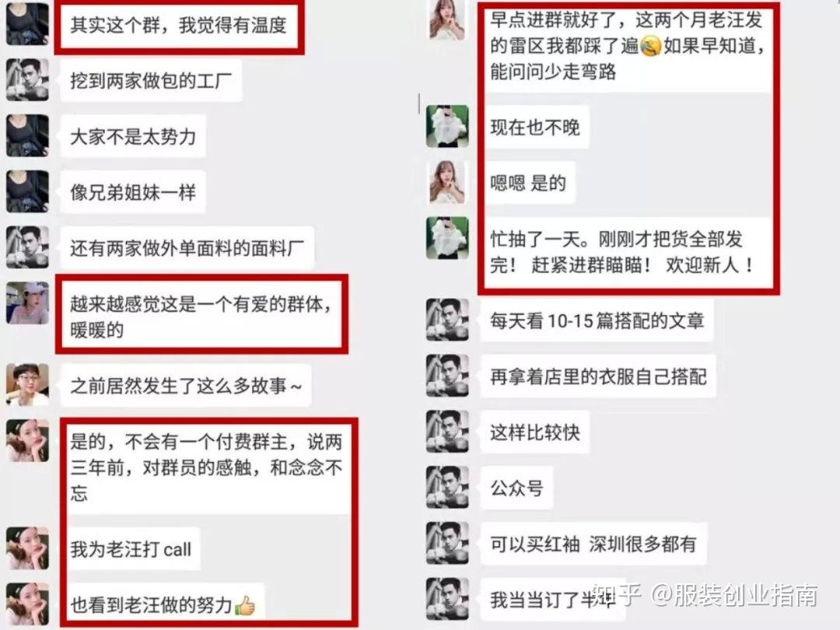This screenshot has width=840, height=630.
Task: Click the laughing-crying emoji in '雷区我都踩了遍' message
Action: pos(650,47)
